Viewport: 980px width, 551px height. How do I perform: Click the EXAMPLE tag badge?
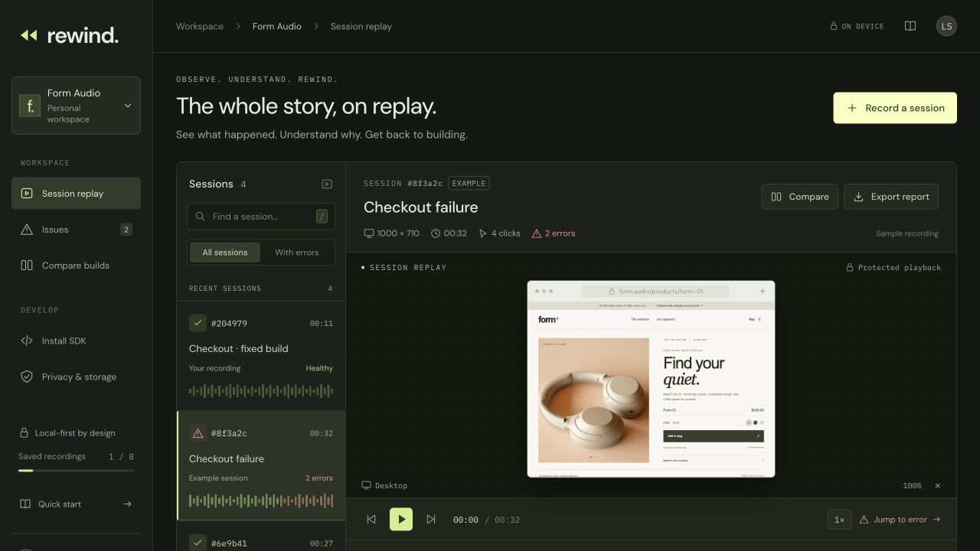coord(469,184)
